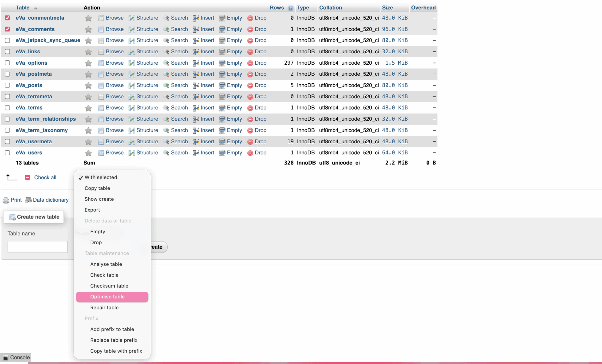This screenshot has height=364, width=602.
Task: Click star icon for eVa_options row
Action: [88, 63]
